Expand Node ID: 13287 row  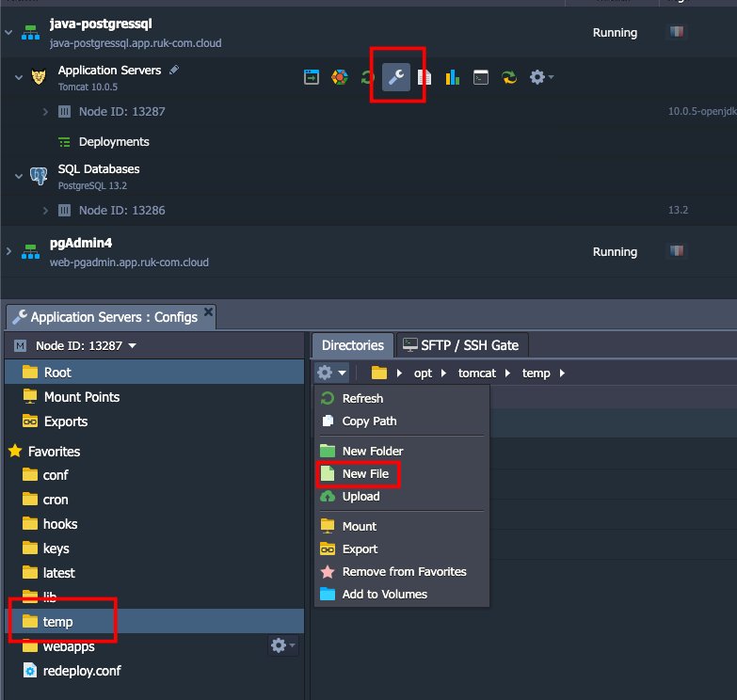(45, 112)
